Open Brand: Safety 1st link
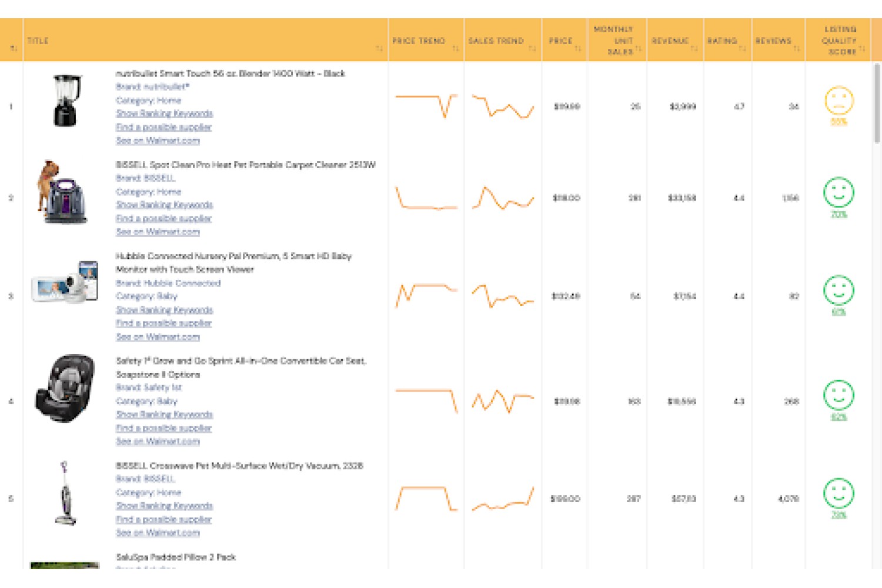The width and height of the screenshot is (882, 588). click(x=149, y=387)
